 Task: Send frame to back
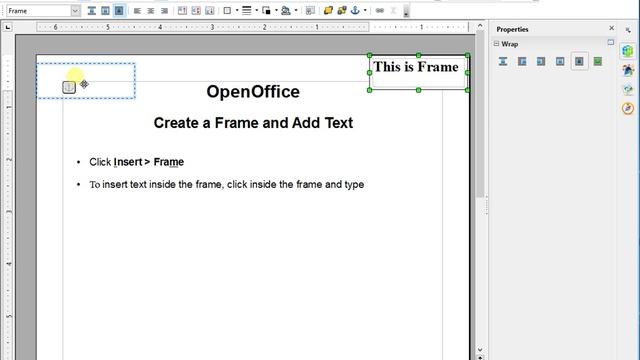[x=342, y=11]
